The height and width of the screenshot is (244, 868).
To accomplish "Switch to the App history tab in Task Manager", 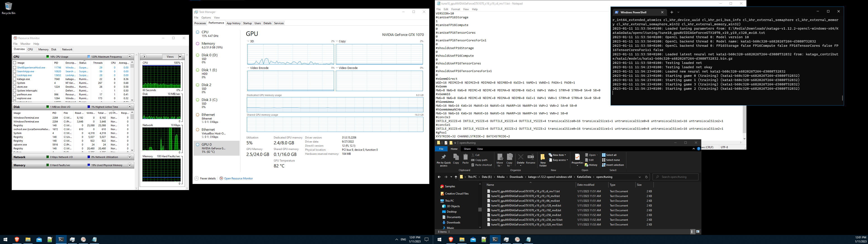I will pos(234,23).
